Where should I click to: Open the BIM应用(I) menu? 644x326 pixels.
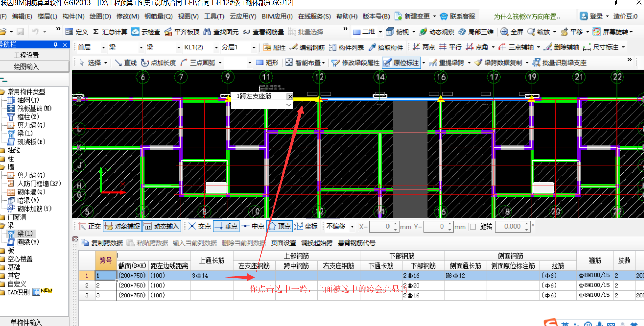(277, 16)
